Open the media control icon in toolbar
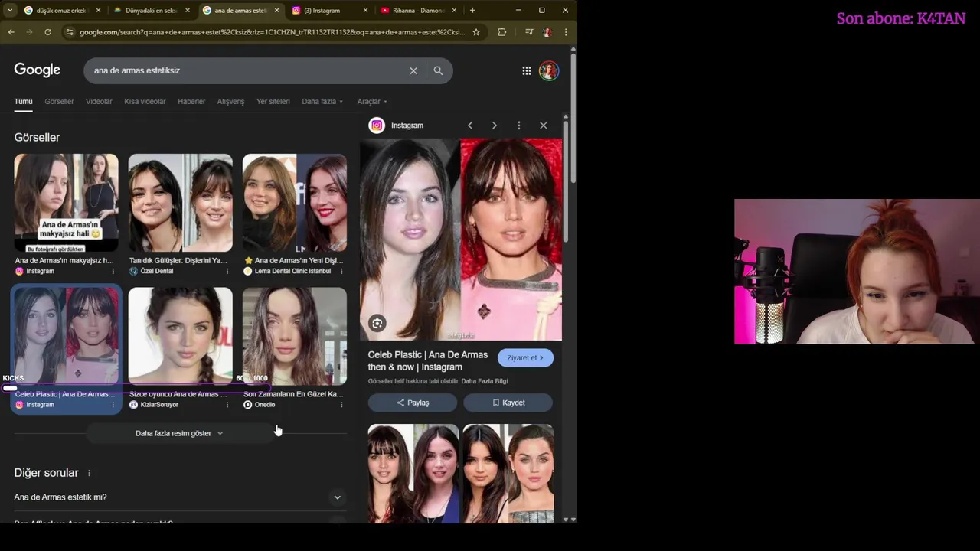This screenshot has height=551, width=980. coord(529,32)
